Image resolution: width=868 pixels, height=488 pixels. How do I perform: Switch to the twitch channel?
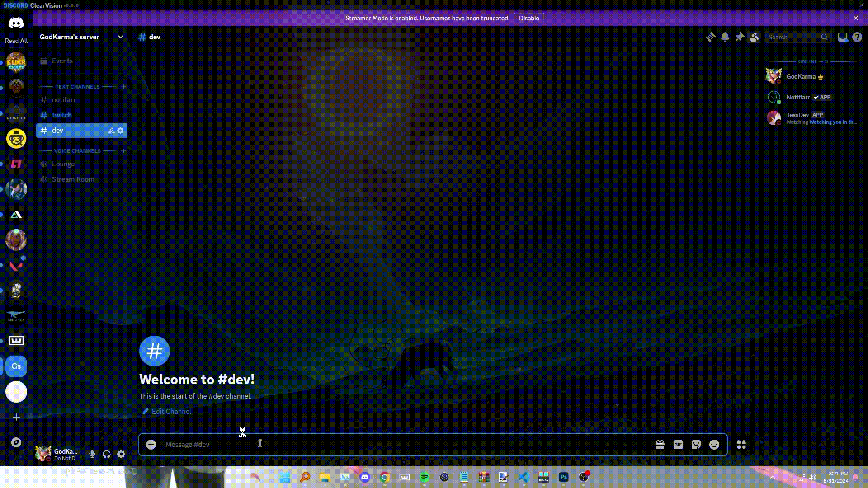click(x=62, y=115)
